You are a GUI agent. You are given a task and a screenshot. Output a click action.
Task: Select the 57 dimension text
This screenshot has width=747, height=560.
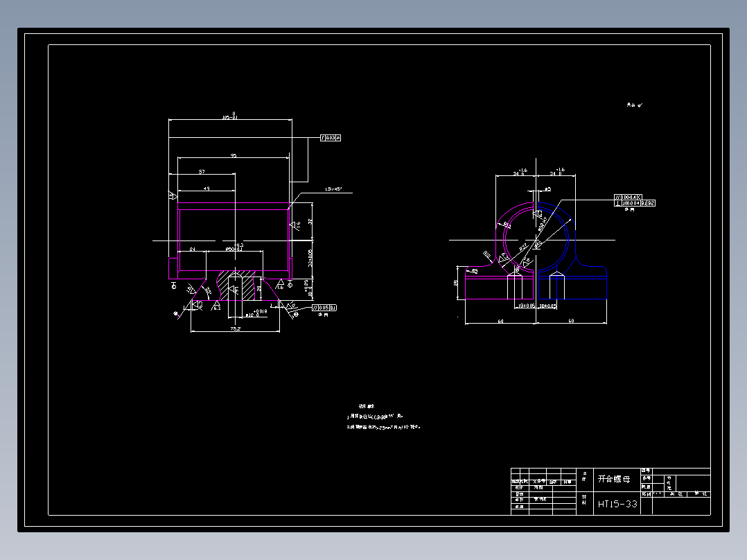(202, 172)
